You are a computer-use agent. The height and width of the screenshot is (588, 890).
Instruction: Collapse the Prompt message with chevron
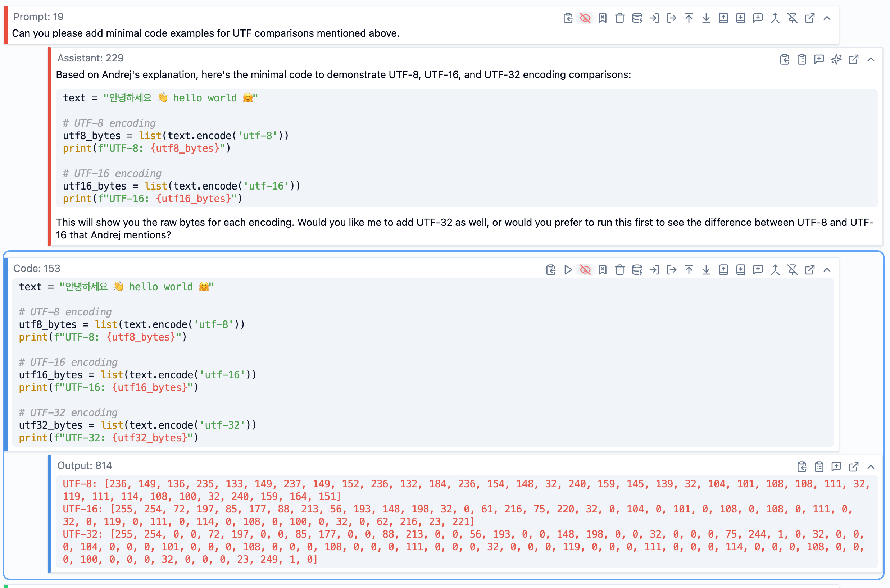(x=827, y=18)
